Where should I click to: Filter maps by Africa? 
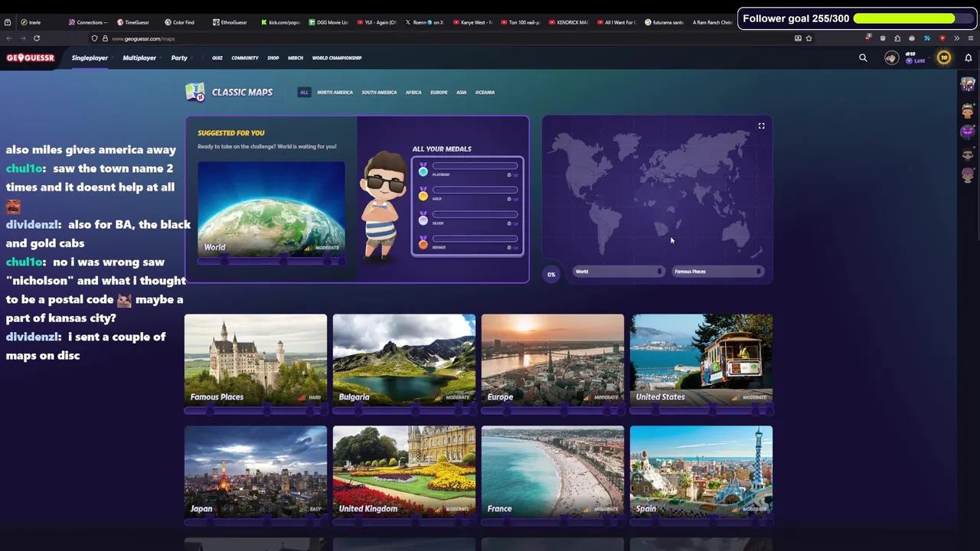(413, 93)
